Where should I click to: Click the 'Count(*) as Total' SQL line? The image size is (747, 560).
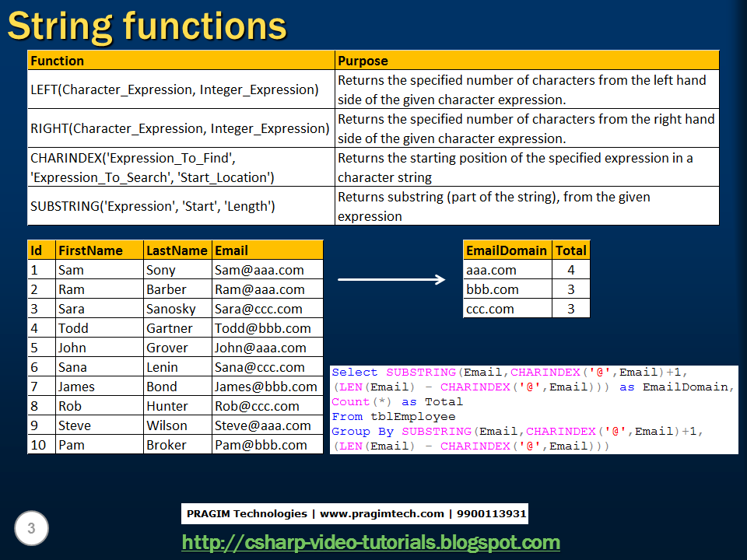[398, 402]
